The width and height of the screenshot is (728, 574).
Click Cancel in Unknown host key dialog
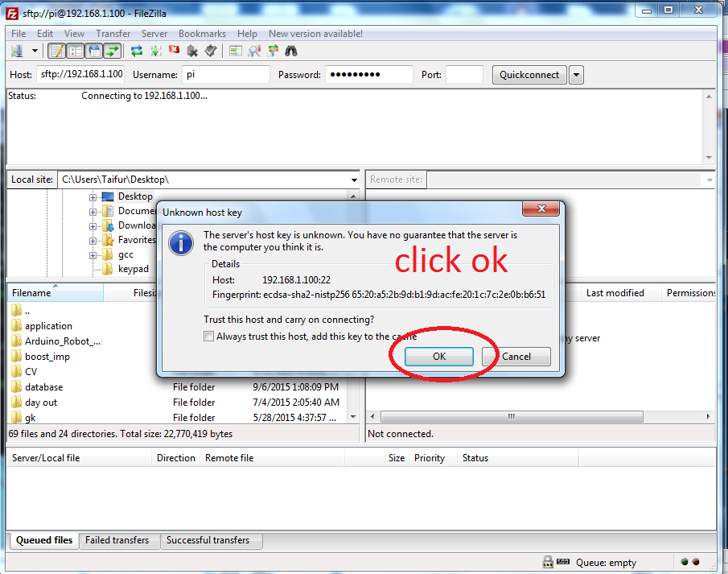coord(516,357)
